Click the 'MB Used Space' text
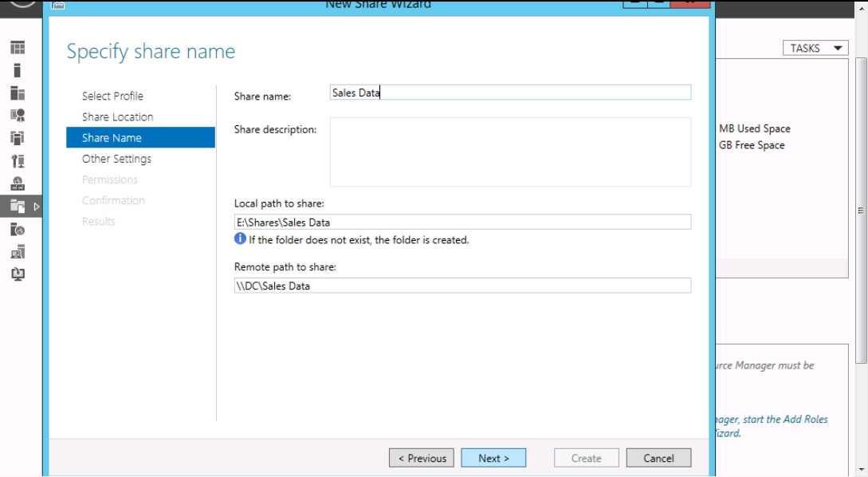The image size is (868, 477). (x=755, y=128)
